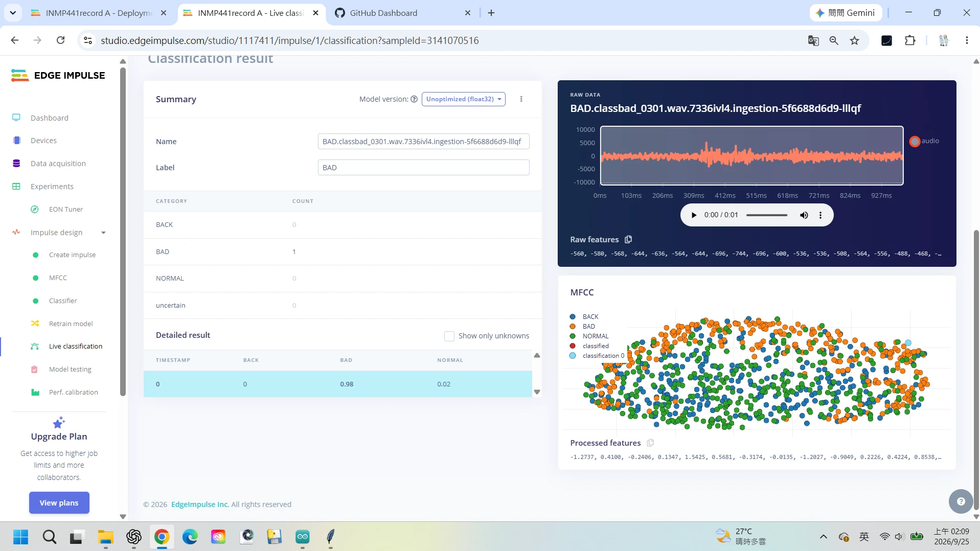Click the View plans button
The width and height of the screenshot is (980, 551).
coord(59,502)
